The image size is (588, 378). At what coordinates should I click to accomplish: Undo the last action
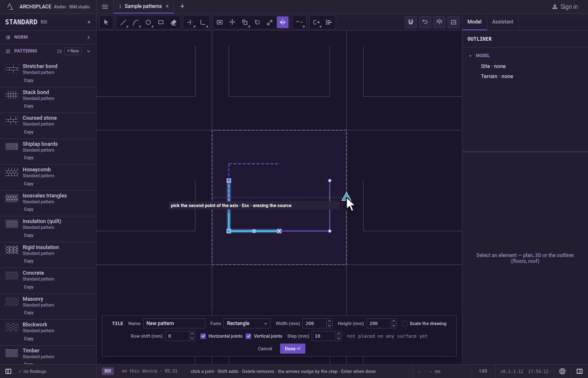pyautogui.click(x=425, y=22)
